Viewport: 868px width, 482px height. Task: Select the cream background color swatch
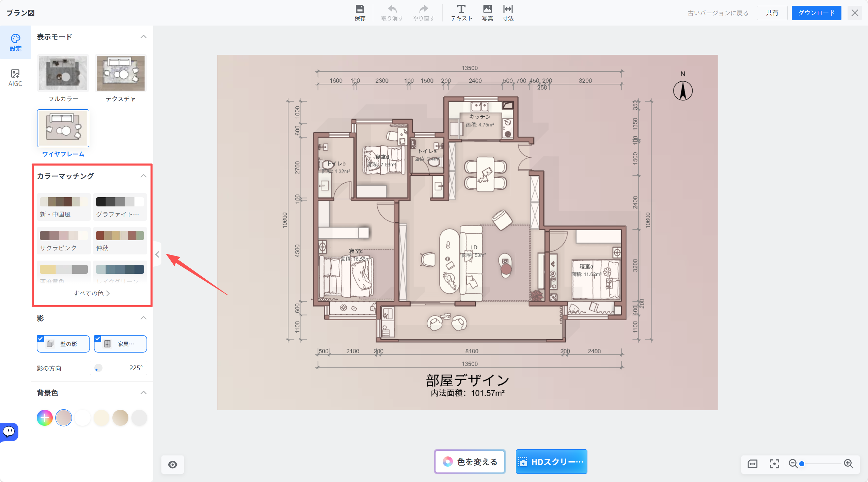point(101,418)
